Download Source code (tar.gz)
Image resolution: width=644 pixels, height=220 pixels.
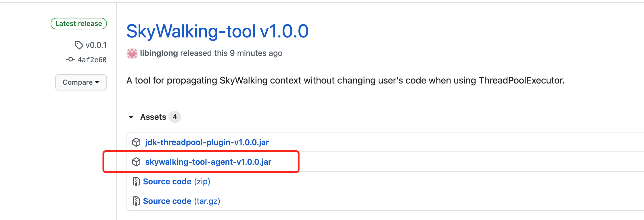[181, 201]
